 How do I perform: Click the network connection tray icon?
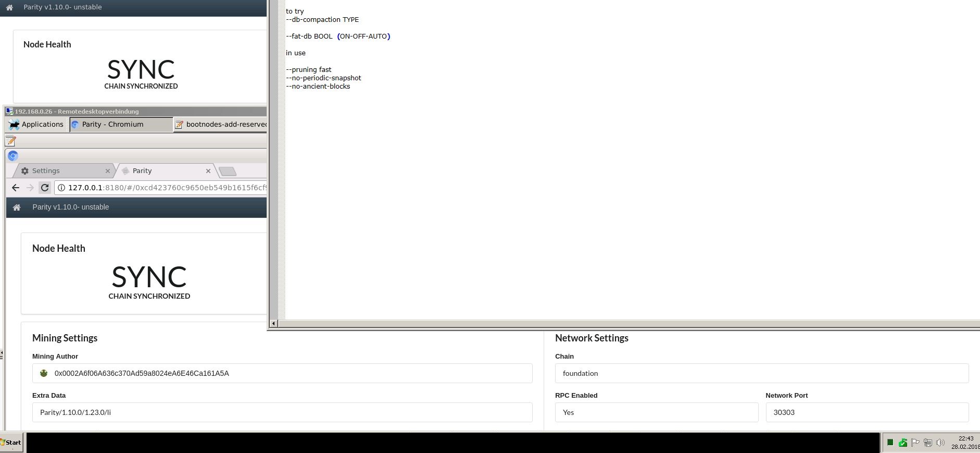927,443
